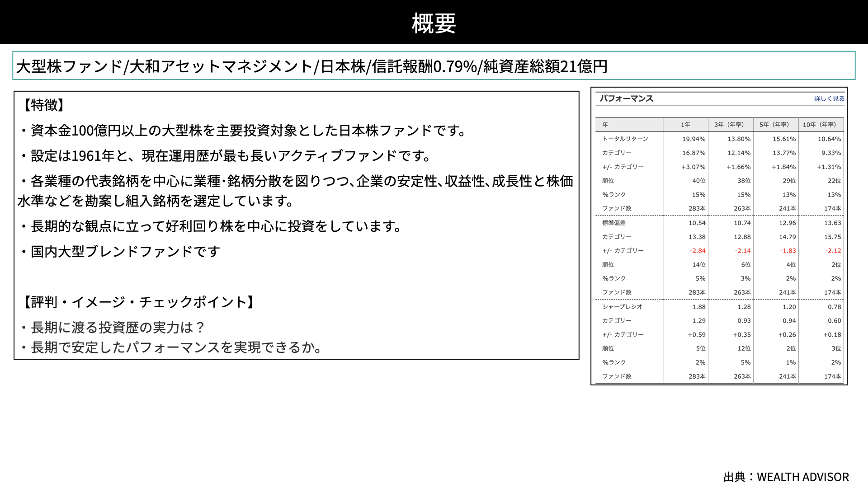Select the 概要 slide title
The image size is (868, 488).
click(x=434, y=23)
